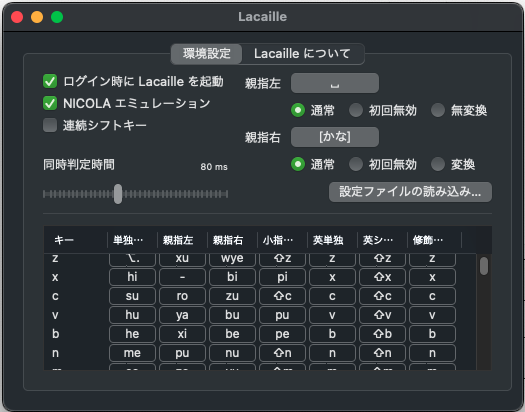Click the ⇧x cell in 英シ… column
This screenshot has height=412, width=525.
point(382,277)
